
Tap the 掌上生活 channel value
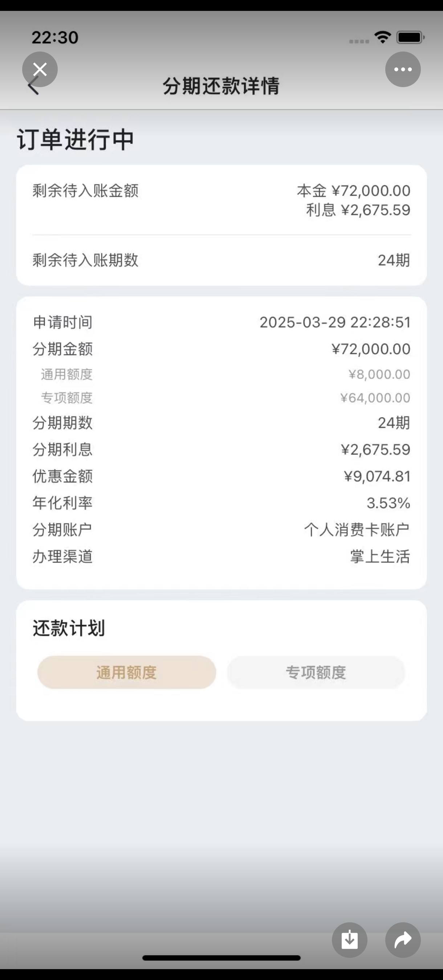click(380, 556)
